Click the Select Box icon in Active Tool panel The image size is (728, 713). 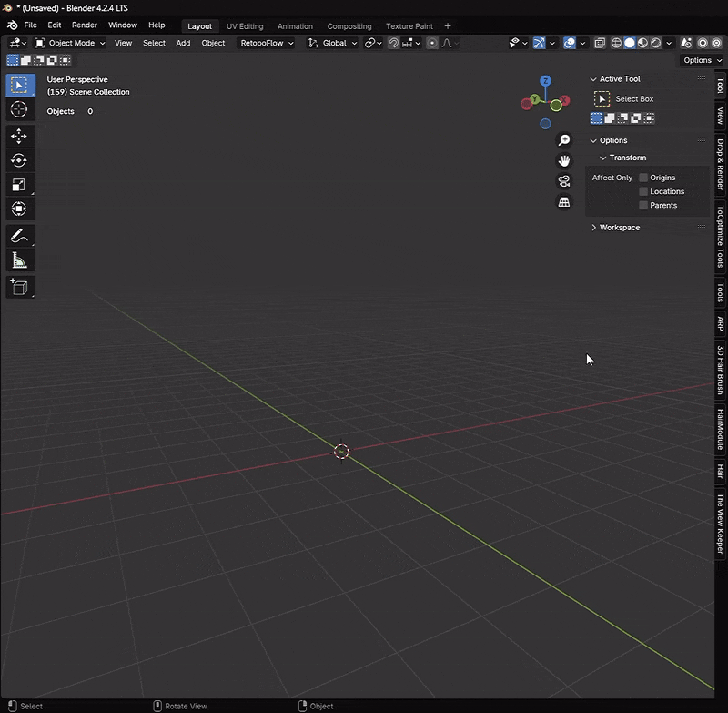[602, 99]
